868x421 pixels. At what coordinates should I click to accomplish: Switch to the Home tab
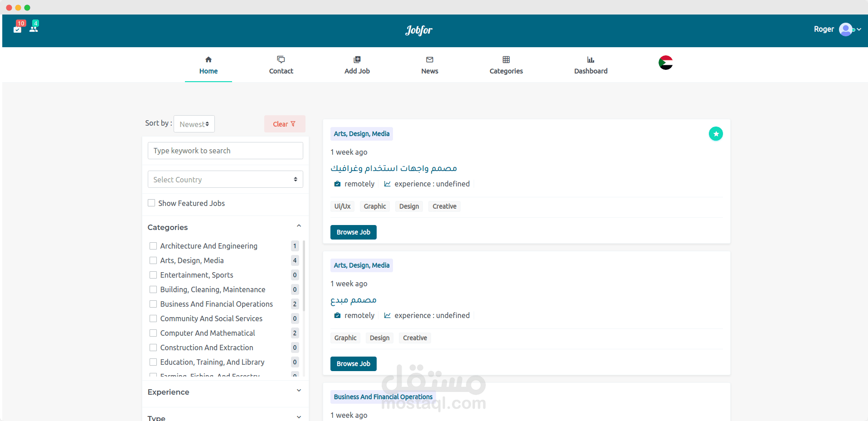208,65
